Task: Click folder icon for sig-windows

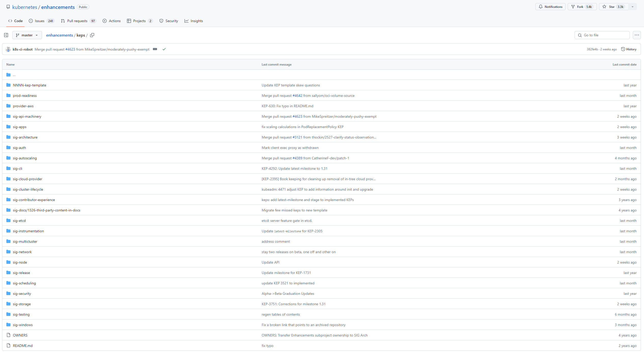Action: pyautogui.click(x=8, y=325)
